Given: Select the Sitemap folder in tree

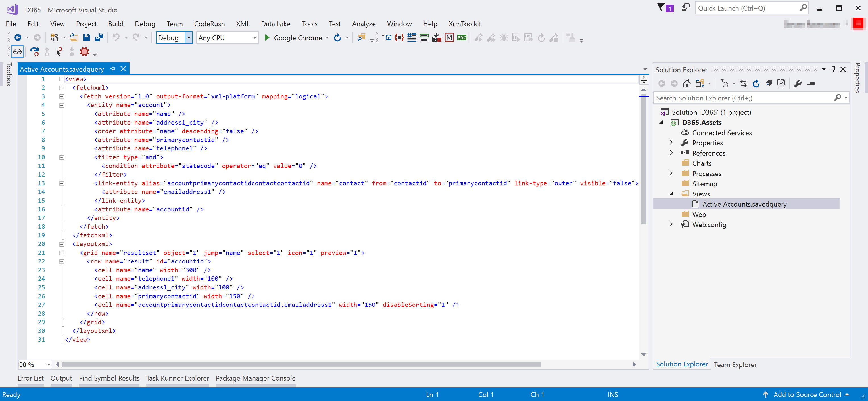Looking at the screenshot, I should tap(704, 184).
